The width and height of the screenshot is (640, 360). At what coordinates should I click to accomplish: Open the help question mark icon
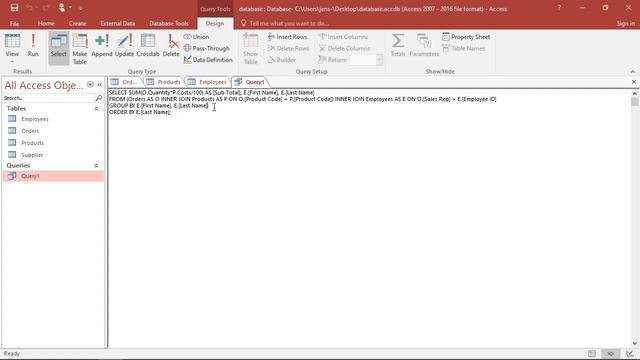tap(559, 8)
